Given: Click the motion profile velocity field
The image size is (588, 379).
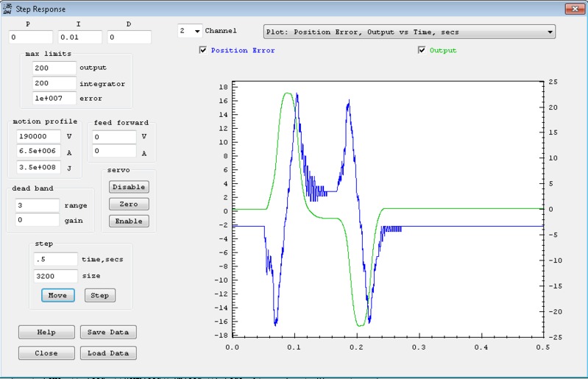Looking at the screenshot, I should click(x=37, y=136).
